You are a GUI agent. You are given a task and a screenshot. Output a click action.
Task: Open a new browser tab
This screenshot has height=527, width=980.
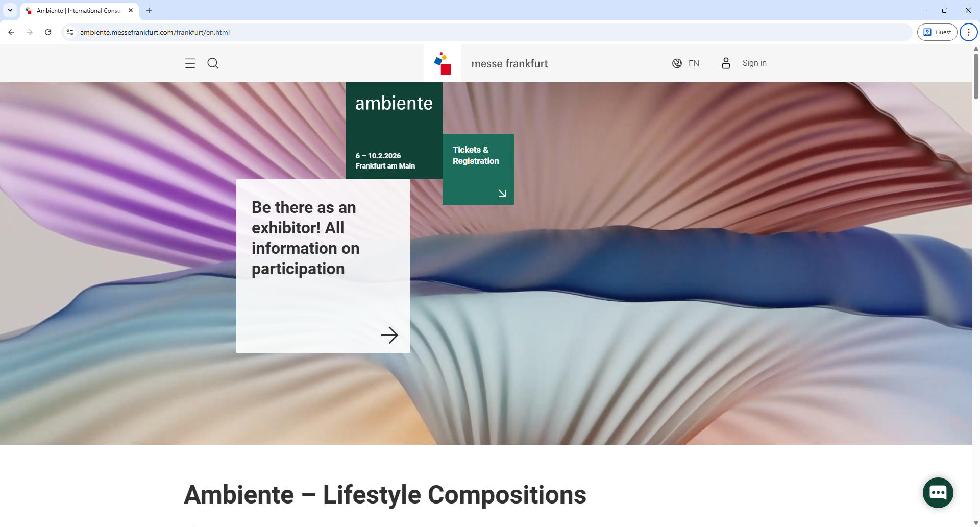click(149, 10)
